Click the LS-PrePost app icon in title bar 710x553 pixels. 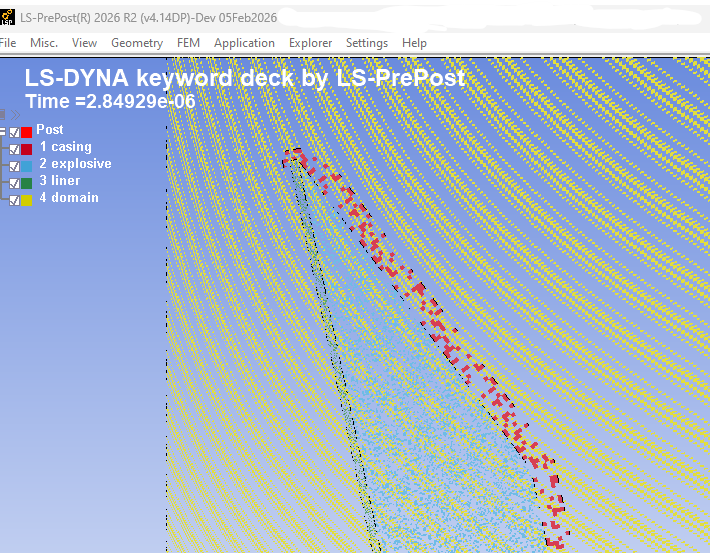pyautogui.click(x=7, y=17)
